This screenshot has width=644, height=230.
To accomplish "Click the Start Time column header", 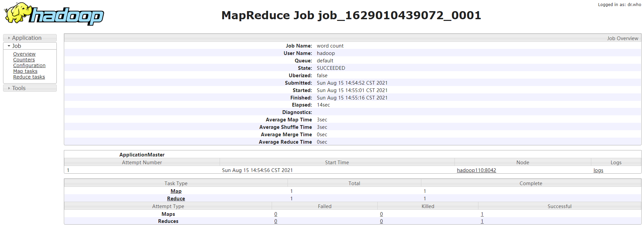I will [x=337, y=163].
